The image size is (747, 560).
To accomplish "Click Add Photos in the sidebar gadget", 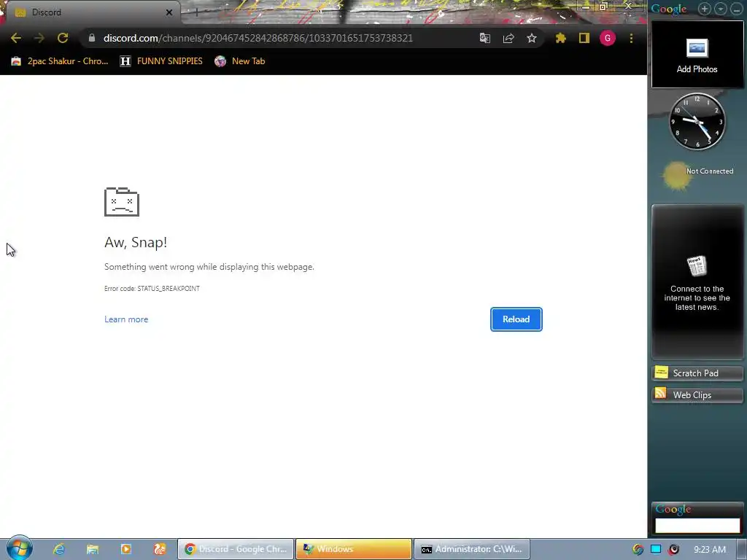I will point(697,55).
